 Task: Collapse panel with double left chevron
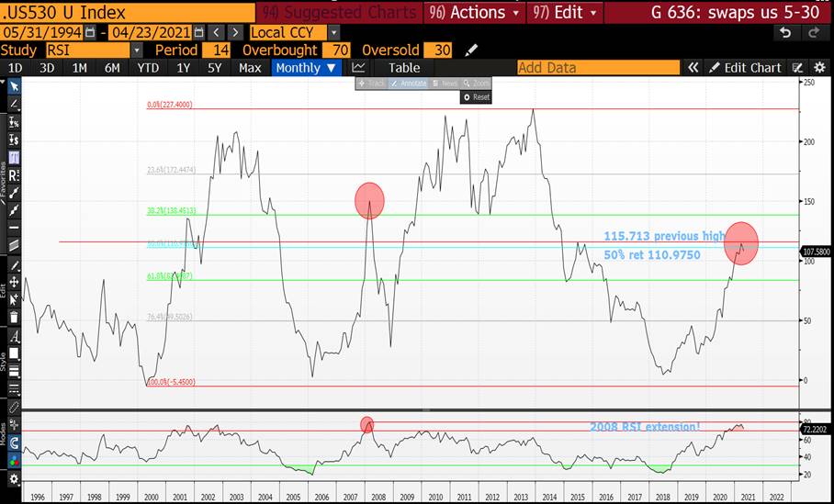click(693, 68)
